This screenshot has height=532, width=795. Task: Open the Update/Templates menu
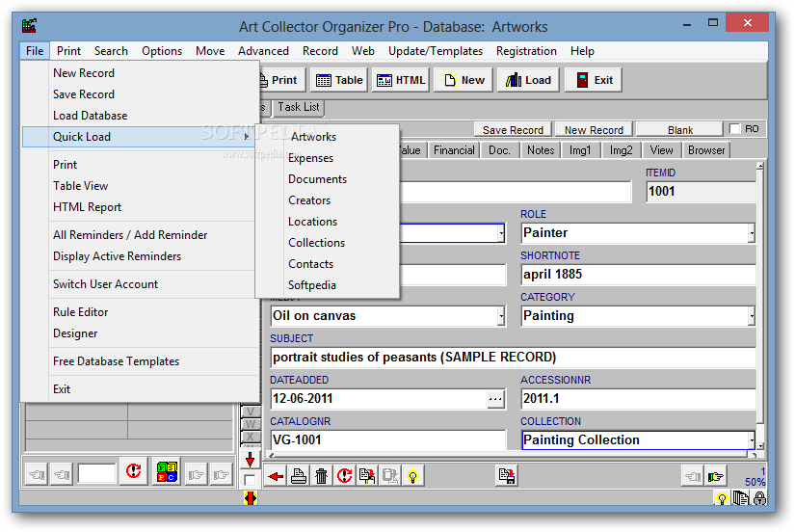tap(436, 51)
